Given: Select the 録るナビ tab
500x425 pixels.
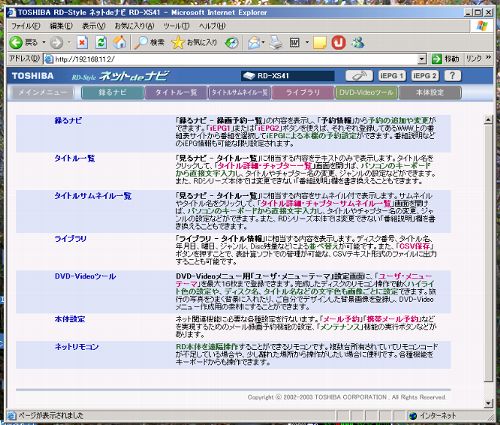Looking at the screenshot, I should pos(113,93).
